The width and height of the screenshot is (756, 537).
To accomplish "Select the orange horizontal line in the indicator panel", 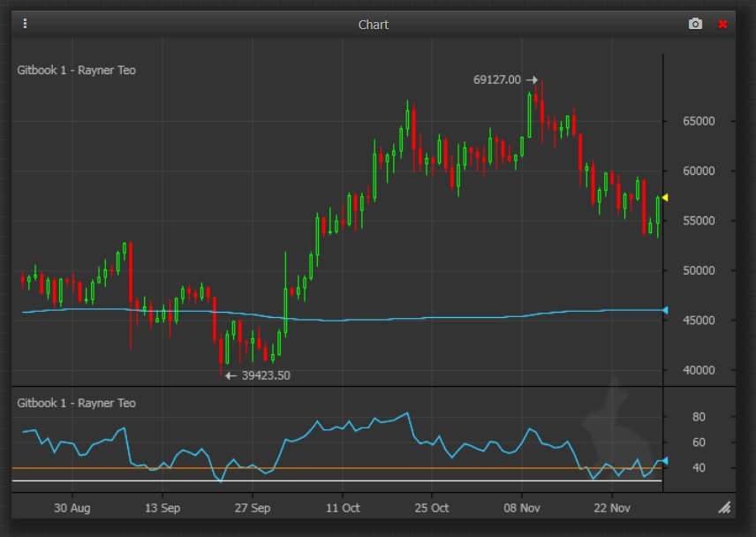I will pyautogui.click(x=177, y=468).
